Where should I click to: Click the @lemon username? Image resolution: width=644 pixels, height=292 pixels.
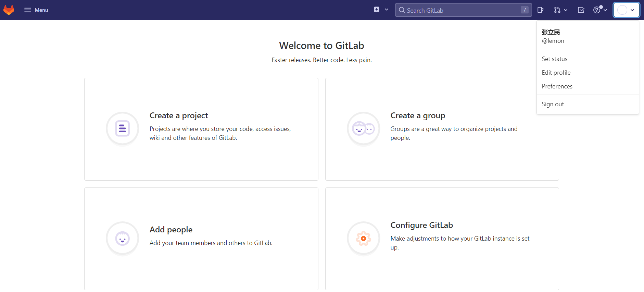(553, 41)
